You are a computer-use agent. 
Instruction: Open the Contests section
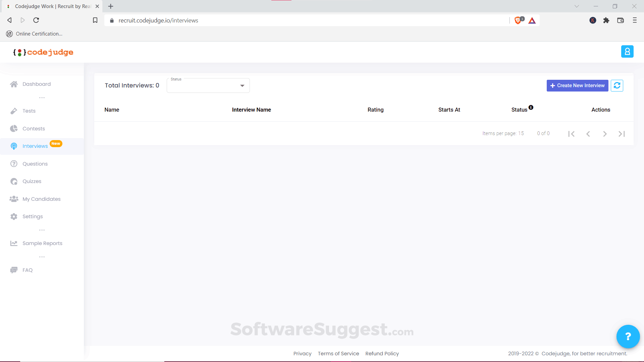(x=34, y=128)
